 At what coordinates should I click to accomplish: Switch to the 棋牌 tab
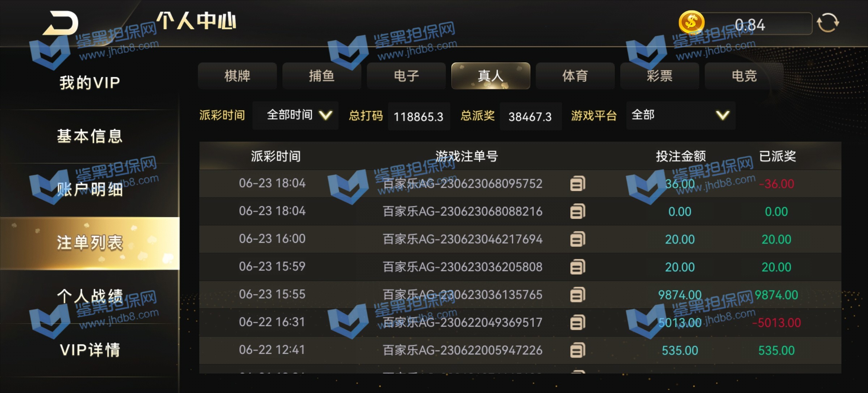click(x=237, y=76)
